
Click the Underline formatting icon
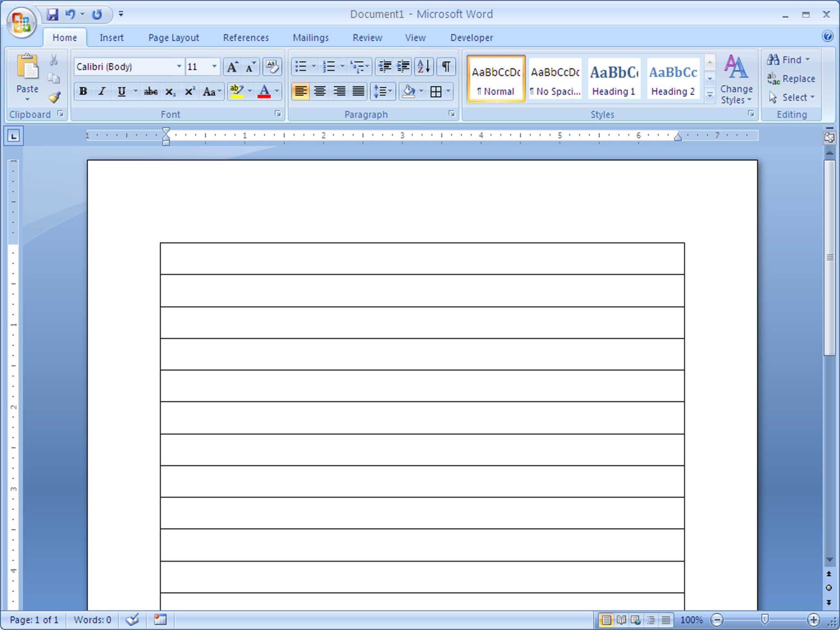(x=122, y=91)
